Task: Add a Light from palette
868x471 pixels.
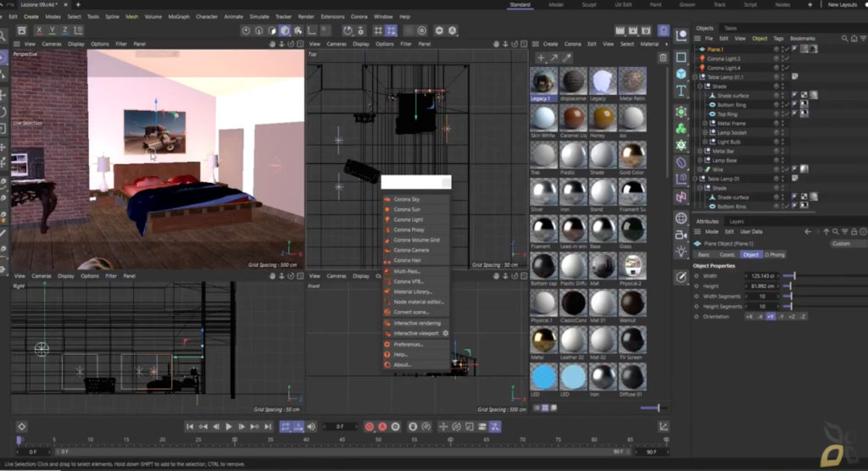Action: tap(682, 252)
